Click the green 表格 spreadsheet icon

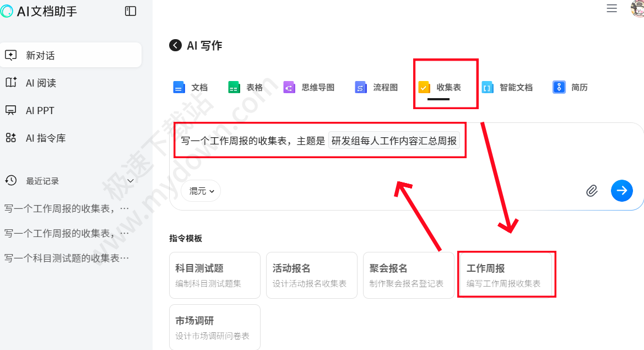tap(234, 87)
